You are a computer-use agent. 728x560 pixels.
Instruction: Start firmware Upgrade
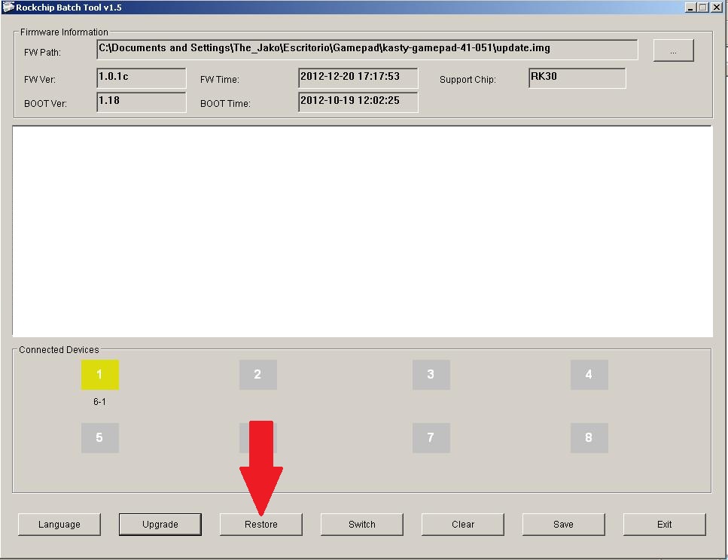pyautogui.click(x=160, y=524)
